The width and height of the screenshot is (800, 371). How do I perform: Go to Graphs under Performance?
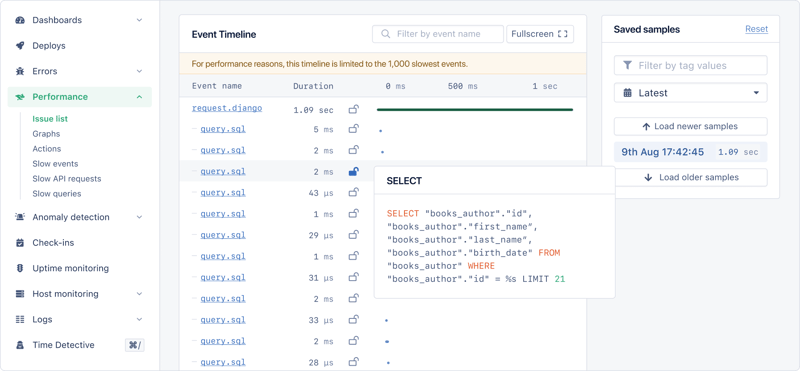(x=46, y=134)
